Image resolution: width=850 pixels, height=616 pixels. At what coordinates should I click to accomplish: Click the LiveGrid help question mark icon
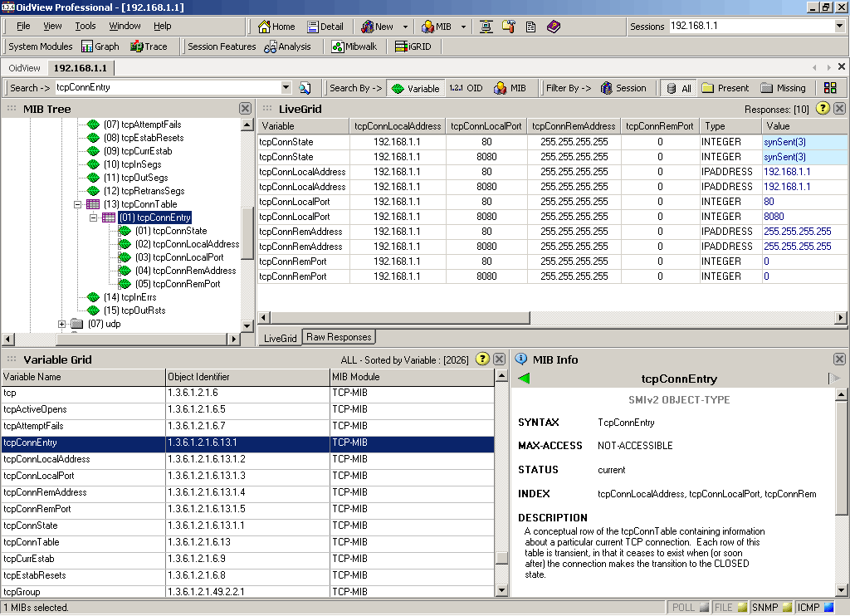[823, 108]
